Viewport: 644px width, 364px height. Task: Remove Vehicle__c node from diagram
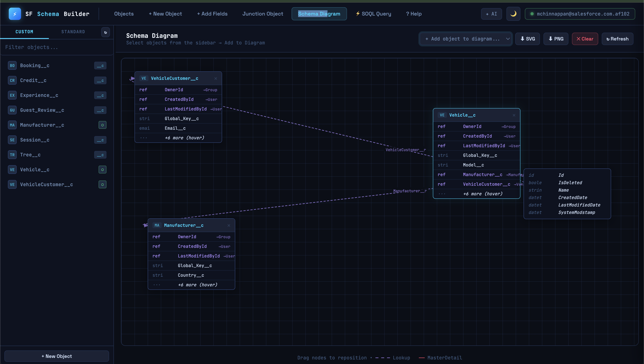[x=514, y=115]
